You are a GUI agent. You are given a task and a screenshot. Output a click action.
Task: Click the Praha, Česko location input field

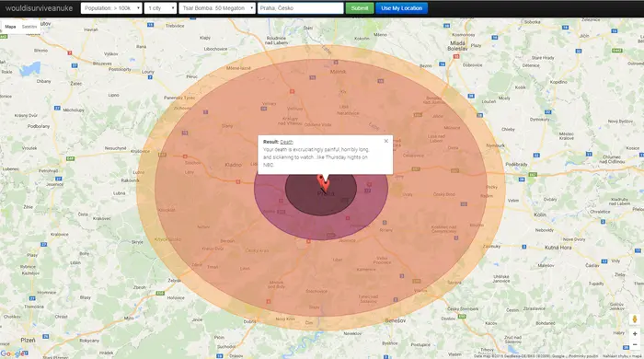click(300, 8)
